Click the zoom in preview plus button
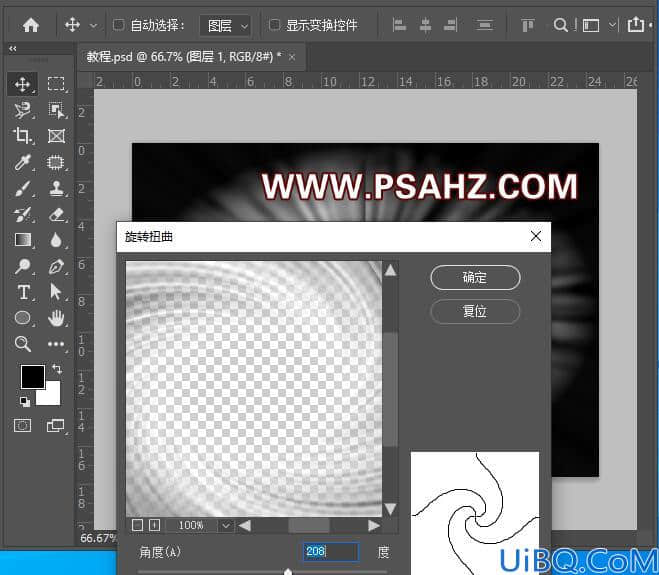The width and height of the screenshot is (659, 575). pyautogui.click(x=154, y=525)
